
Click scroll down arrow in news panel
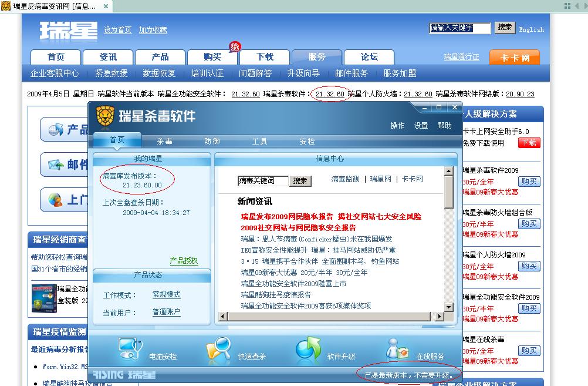(x=449, y=307)
